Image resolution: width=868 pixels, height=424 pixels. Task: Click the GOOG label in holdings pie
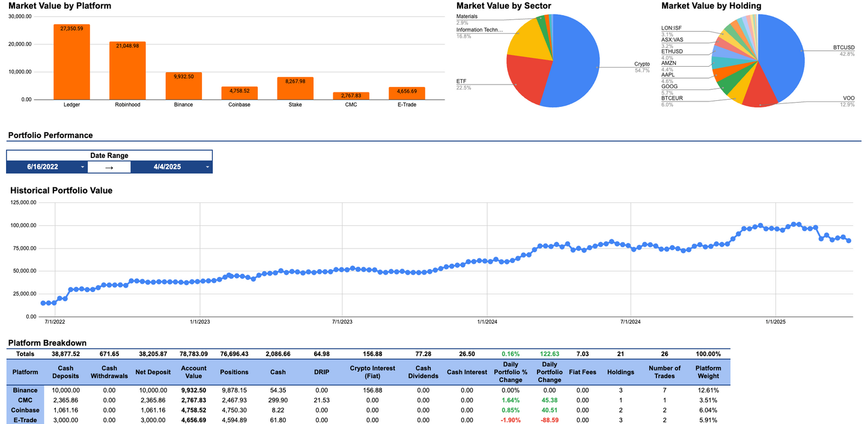pos(669,86)
